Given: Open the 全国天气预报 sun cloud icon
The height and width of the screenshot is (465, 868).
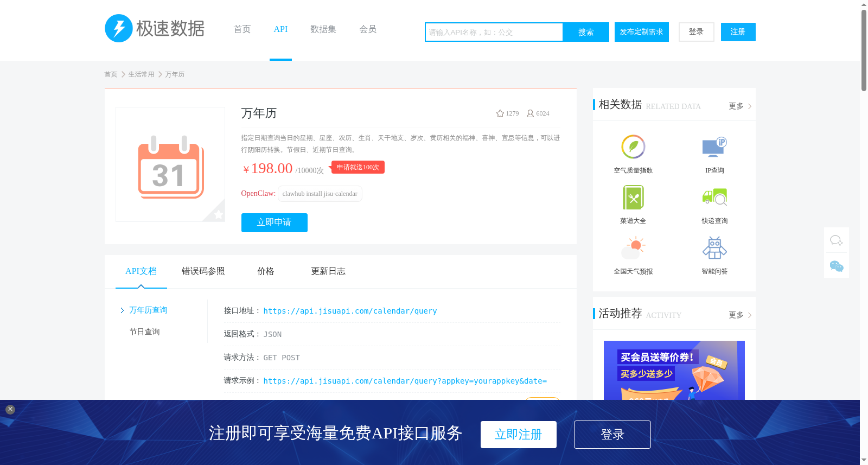Looking at the screenshot, I should point(633,248).
